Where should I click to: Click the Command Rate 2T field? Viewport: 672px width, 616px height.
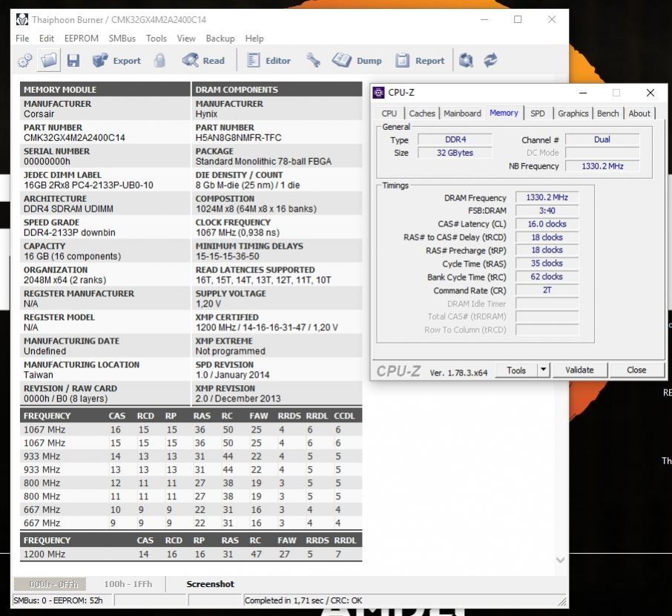[547, 290]
